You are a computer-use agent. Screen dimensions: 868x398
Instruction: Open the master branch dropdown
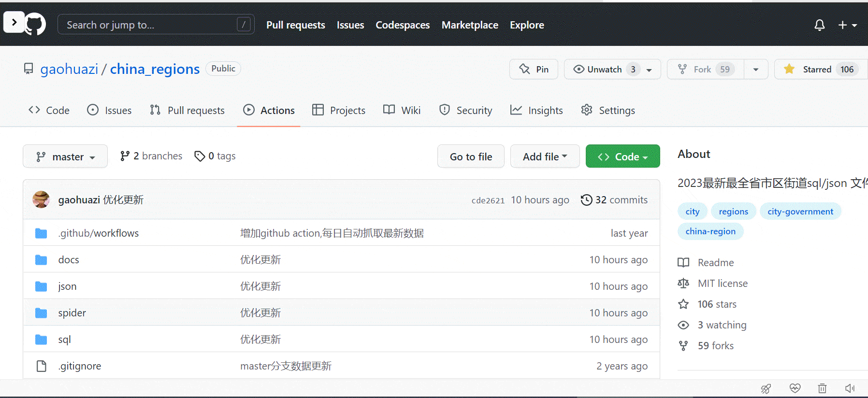point(65,156)
